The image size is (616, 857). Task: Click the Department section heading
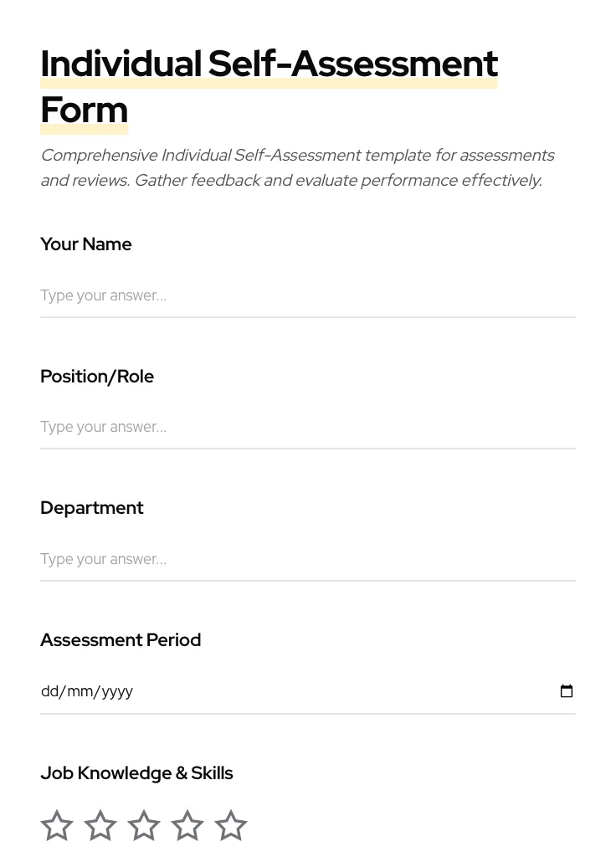tap(92, 507)
